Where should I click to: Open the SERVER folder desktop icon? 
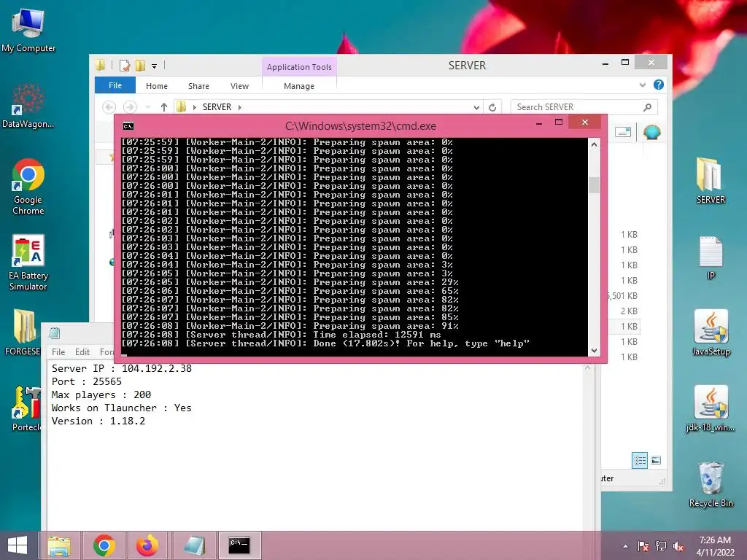[711, 181]
